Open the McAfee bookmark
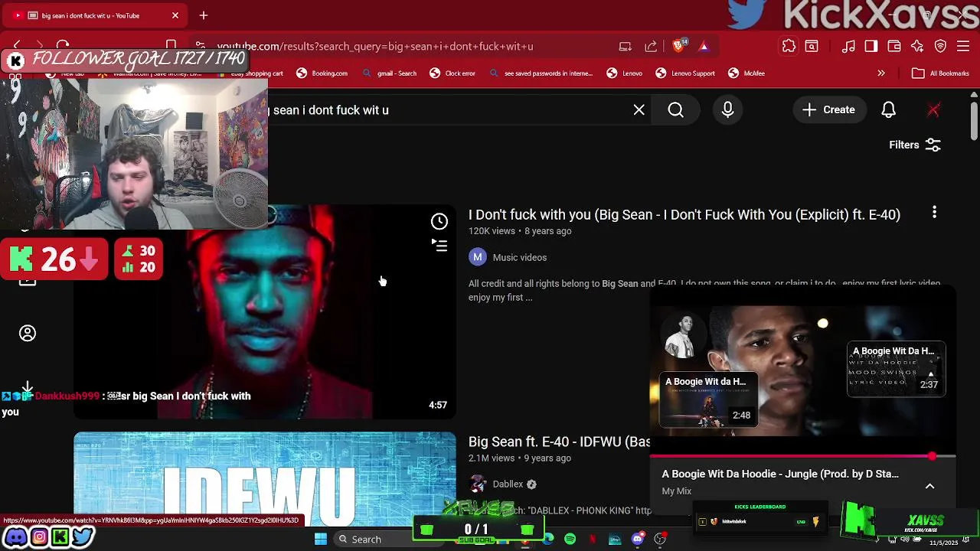980x551 pixels. point(746,73)
